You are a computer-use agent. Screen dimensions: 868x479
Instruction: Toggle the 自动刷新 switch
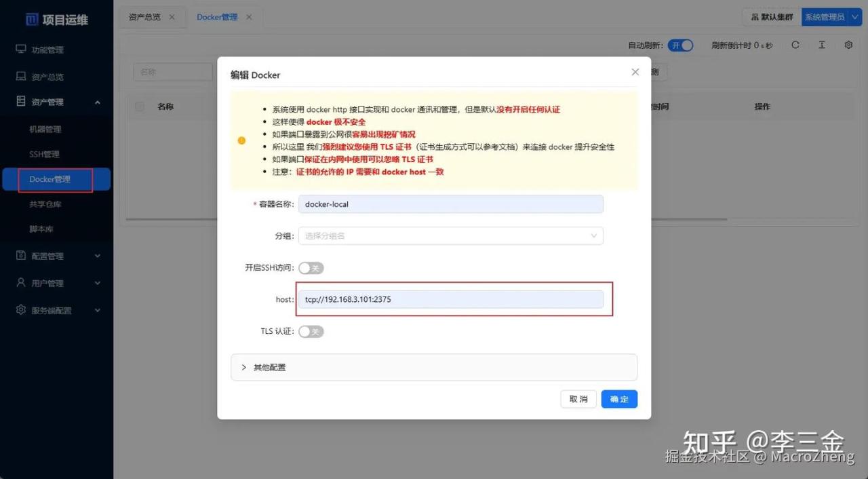[x=681, y=45]
